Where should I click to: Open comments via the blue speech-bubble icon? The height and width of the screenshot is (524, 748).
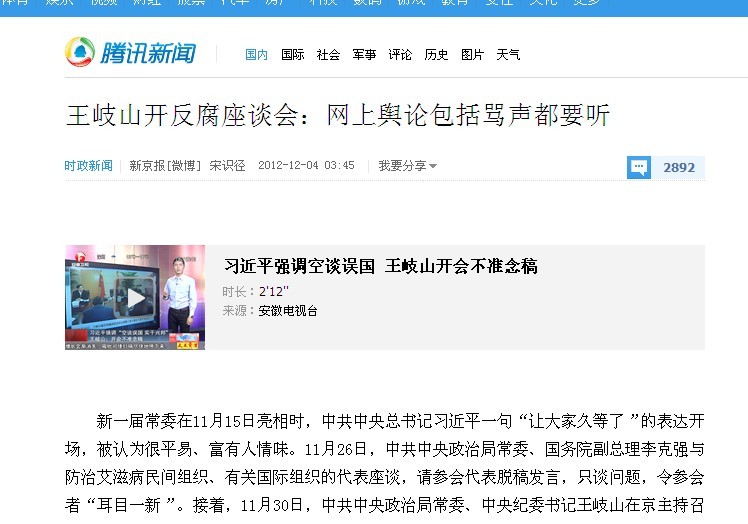[639, 168]
